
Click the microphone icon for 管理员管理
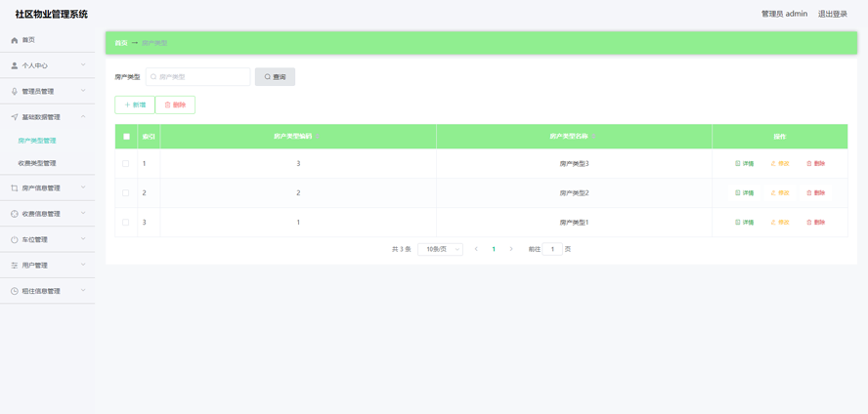[15, 92]
